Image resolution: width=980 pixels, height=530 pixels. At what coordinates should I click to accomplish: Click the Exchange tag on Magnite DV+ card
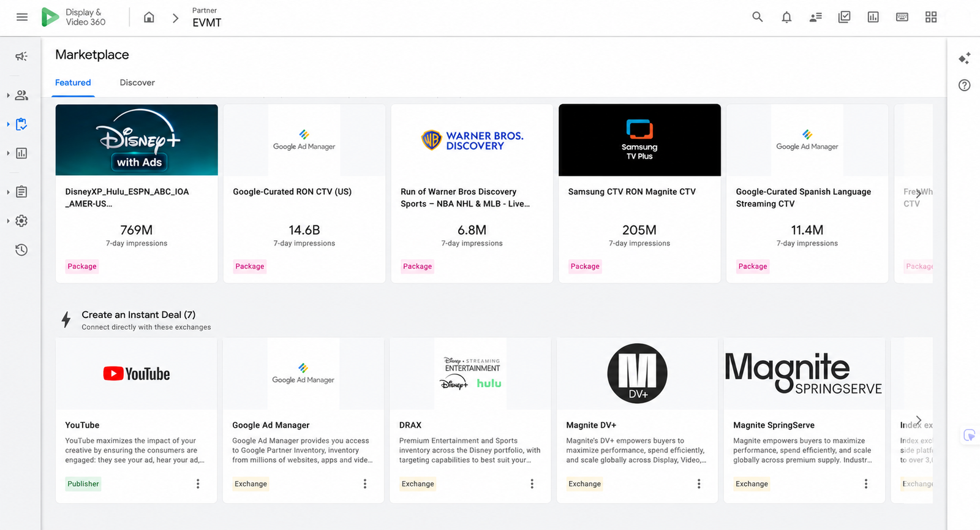tap(585, 484)
